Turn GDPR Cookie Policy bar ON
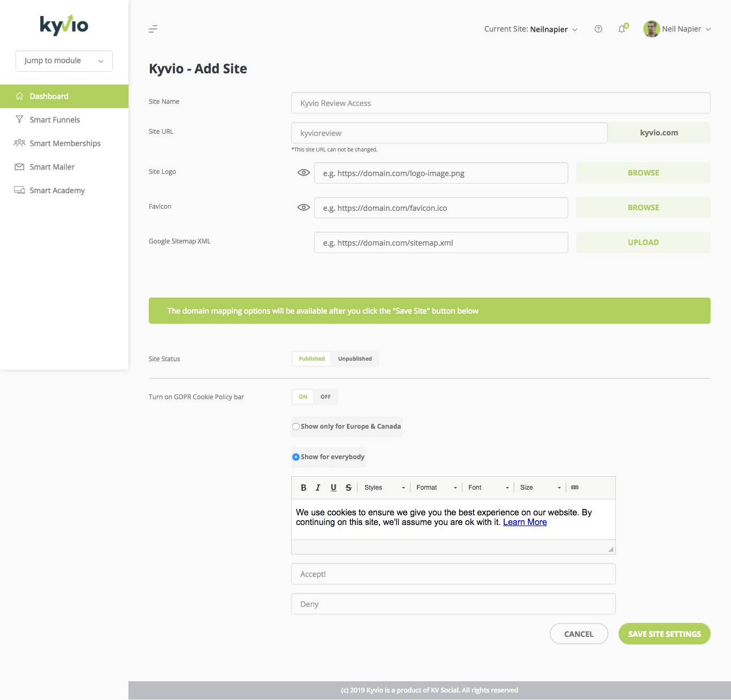Viewport: 731px width, 700px height. pyautogui.click(x=303, y=397)
